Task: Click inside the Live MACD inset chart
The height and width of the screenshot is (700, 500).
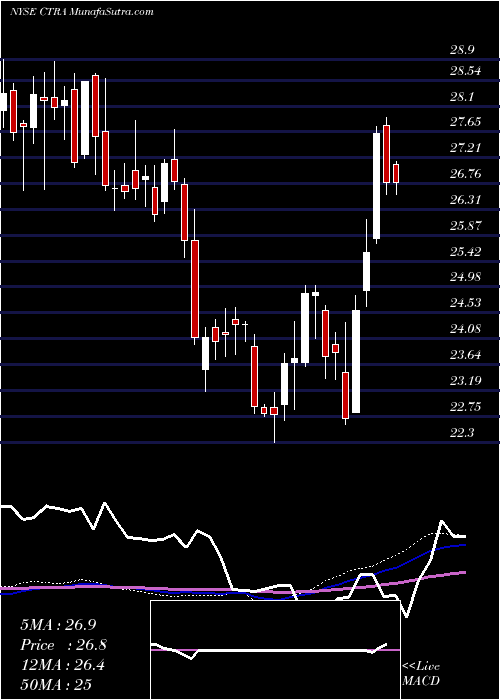Action: point(275,650)
